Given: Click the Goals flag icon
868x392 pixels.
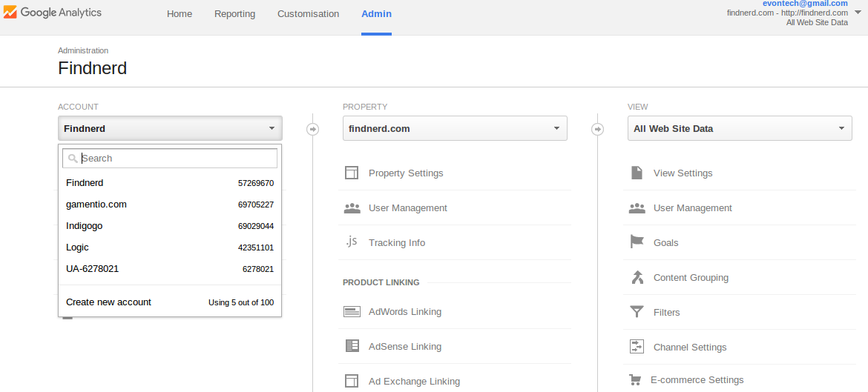Looking at the screenshot, I should click(x=637, y=242).
